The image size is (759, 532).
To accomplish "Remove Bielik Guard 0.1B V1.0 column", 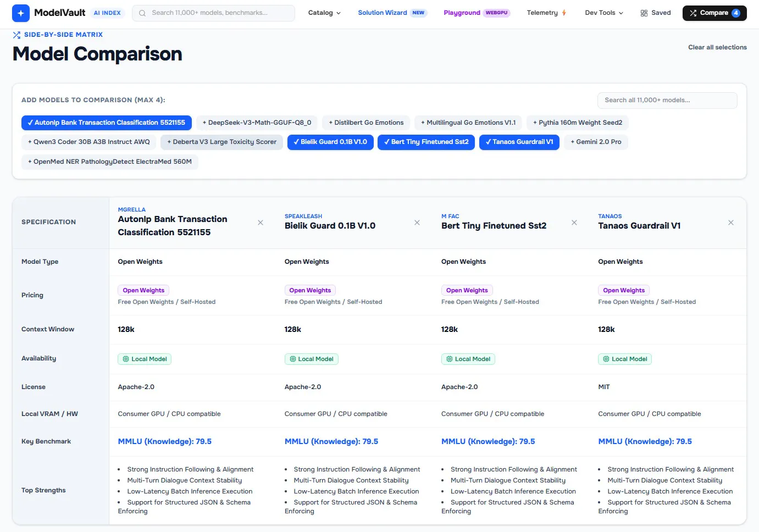I will click(x=417, y=223).
